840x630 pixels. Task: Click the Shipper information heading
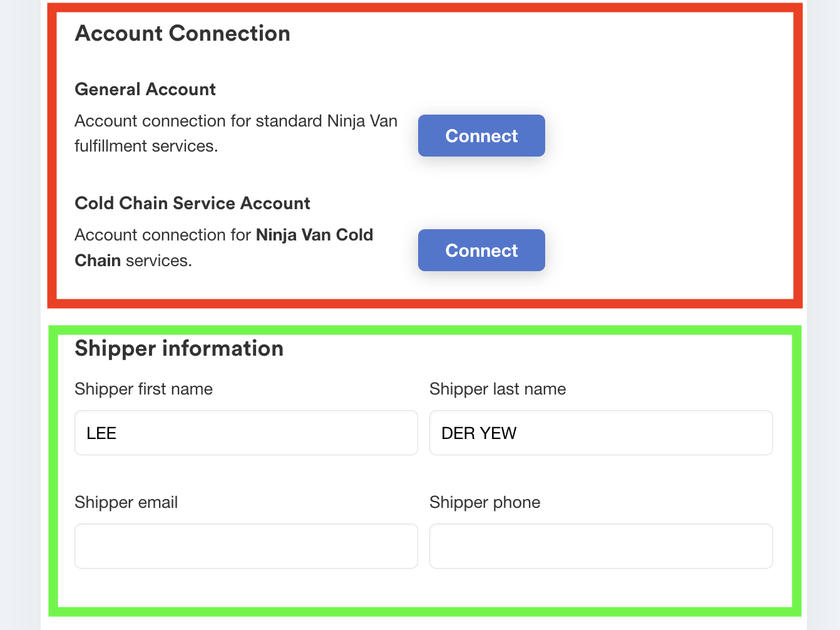point(179,348)
